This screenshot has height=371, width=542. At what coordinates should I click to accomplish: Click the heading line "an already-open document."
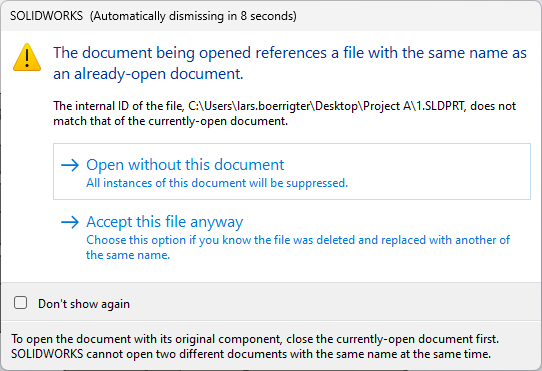coord(148,74)
